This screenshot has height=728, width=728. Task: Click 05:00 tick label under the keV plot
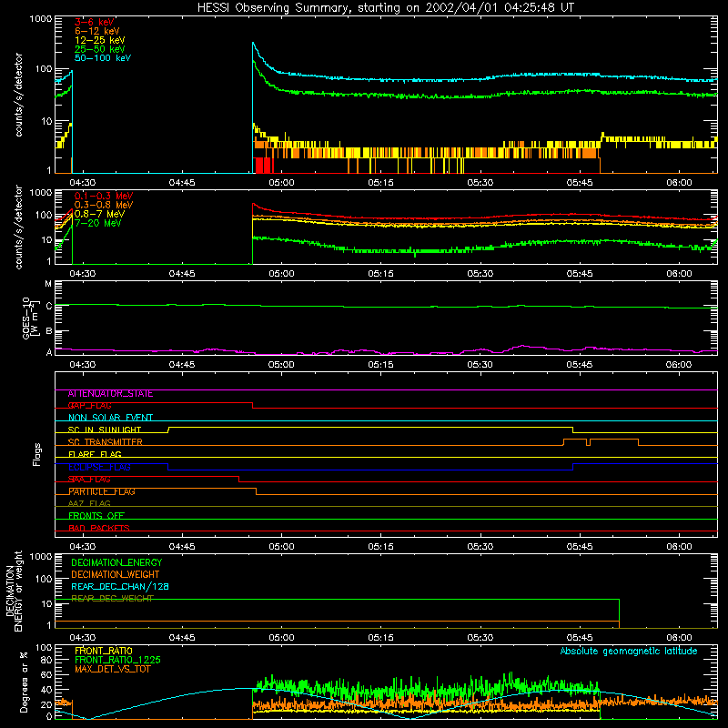tap(281, 183)
